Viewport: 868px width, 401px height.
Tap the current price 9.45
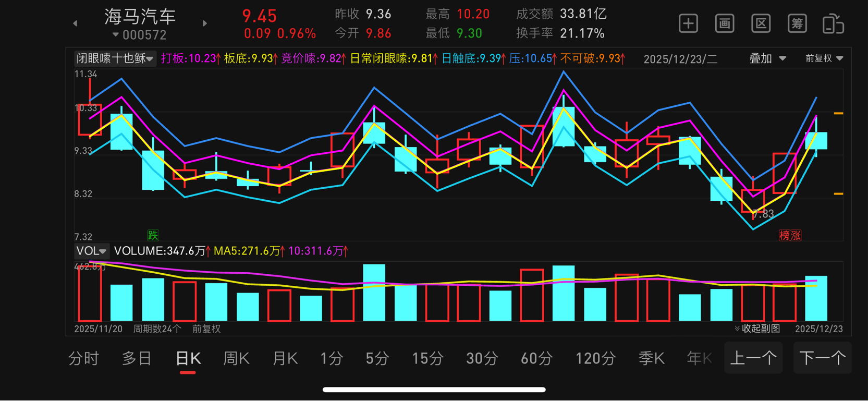click(260, 16)
